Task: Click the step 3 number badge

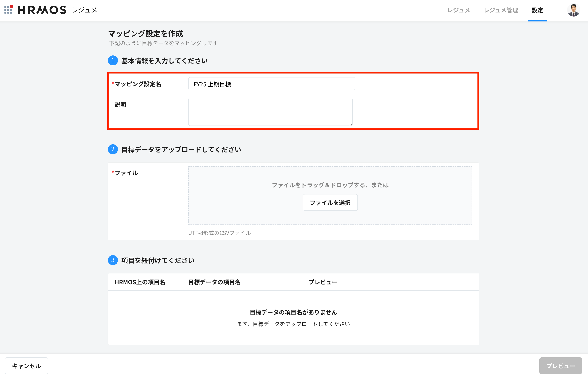Action: coord(113,260)
